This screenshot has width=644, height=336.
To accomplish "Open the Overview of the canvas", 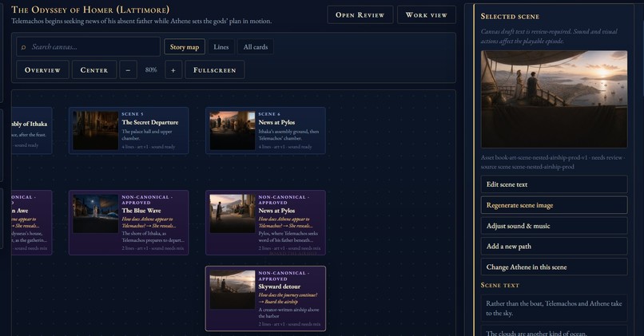I will pyautogui.click(x=42, y=69).
